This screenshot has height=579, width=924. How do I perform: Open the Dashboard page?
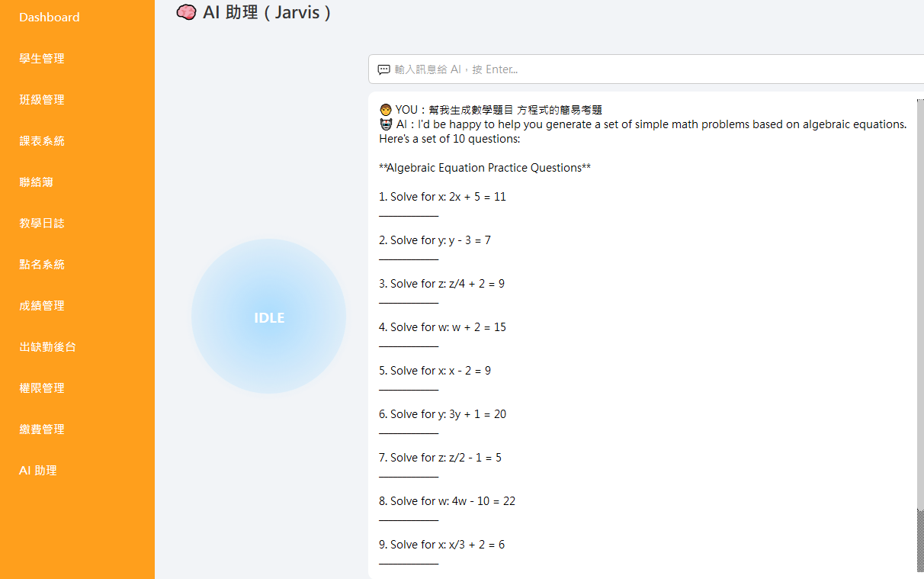coord(49,17)
